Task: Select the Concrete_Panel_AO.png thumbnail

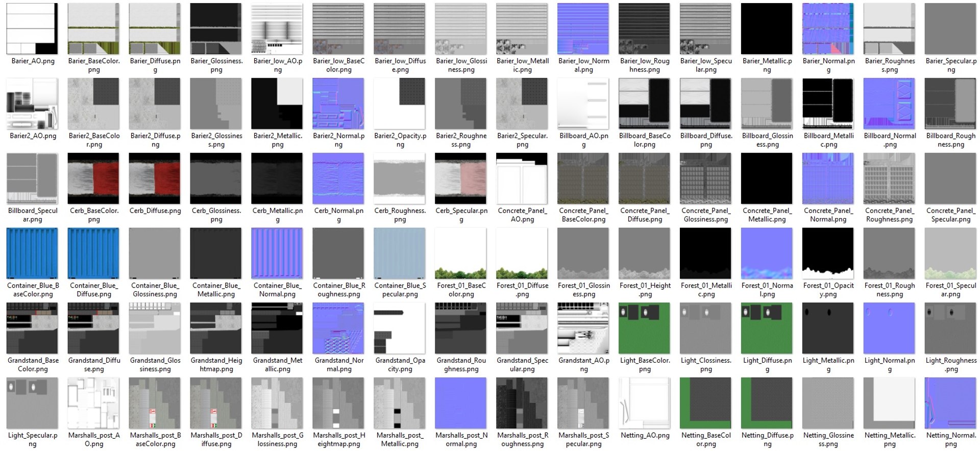Action: click(x=522, y=178)
